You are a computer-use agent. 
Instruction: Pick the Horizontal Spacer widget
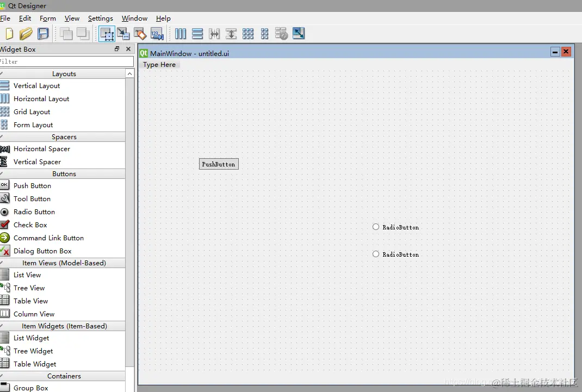[x=63, y=149]
